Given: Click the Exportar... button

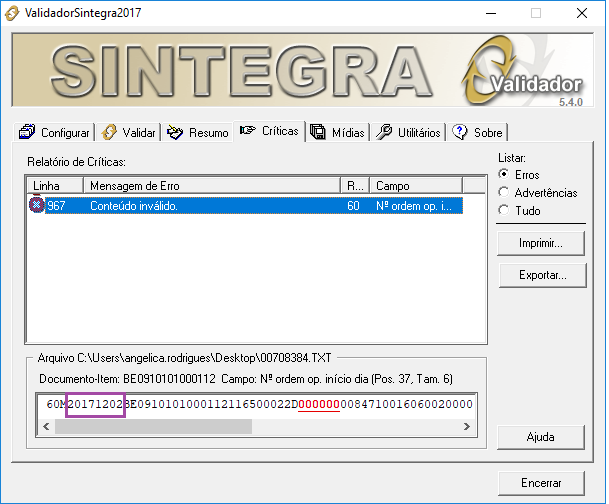Looking at the screenshot, I should tap(542, 275).
